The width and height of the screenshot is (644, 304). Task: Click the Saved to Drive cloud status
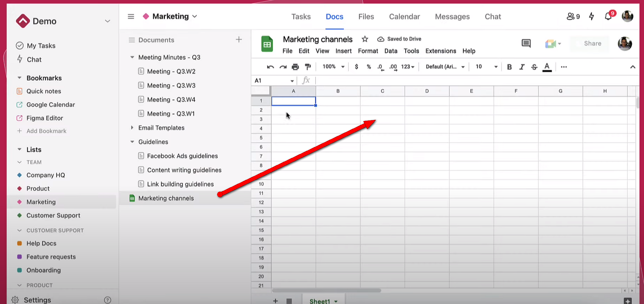coord(399,39)
